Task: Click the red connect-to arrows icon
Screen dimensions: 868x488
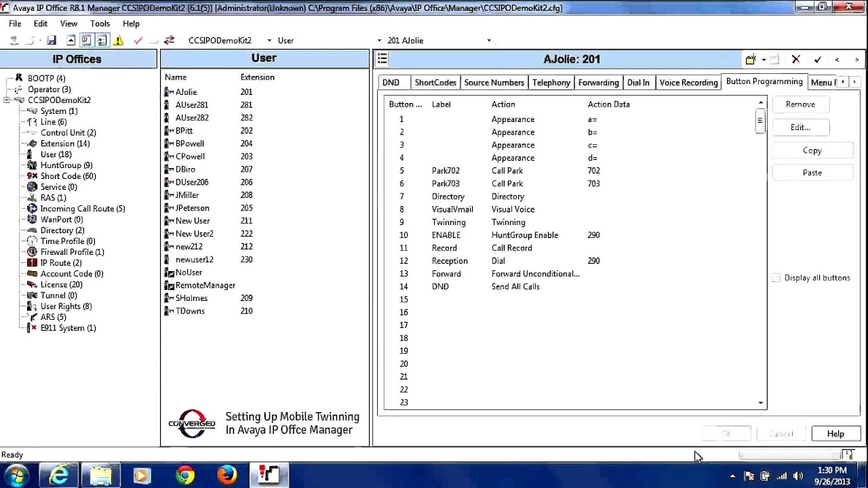Action: point(169,41)
